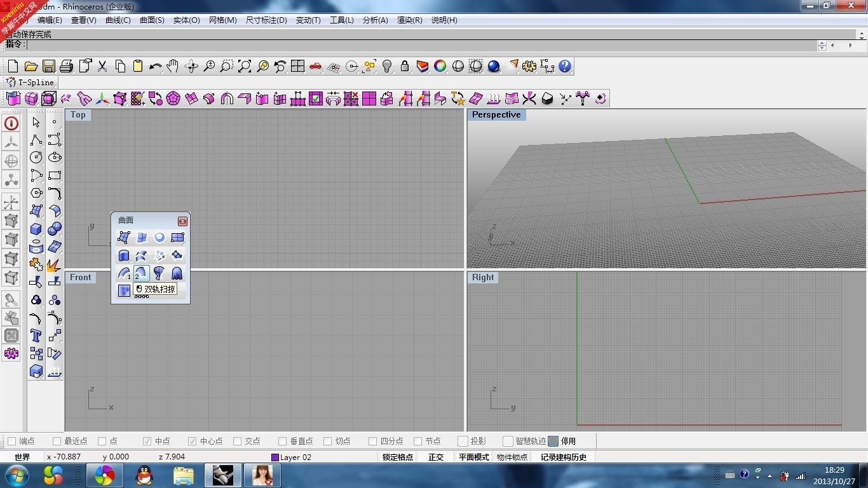Open the 变动(T) menu
868x488 pixels.
click(x=308, y=20)
